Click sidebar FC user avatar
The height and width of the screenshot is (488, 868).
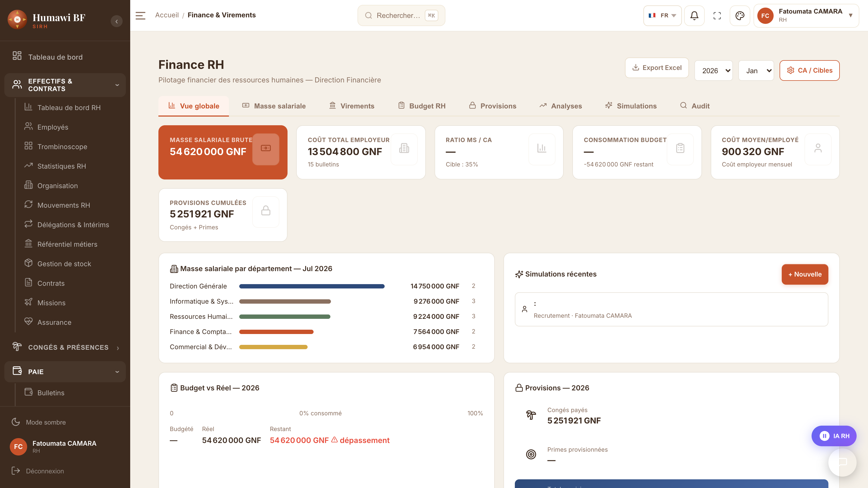tap(18, 447)
